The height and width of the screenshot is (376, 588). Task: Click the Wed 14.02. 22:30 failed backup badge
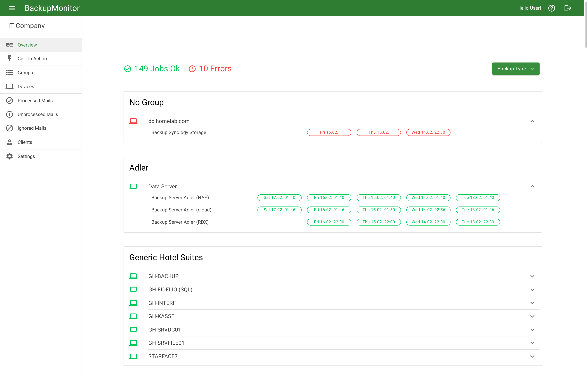pos(428,132)
